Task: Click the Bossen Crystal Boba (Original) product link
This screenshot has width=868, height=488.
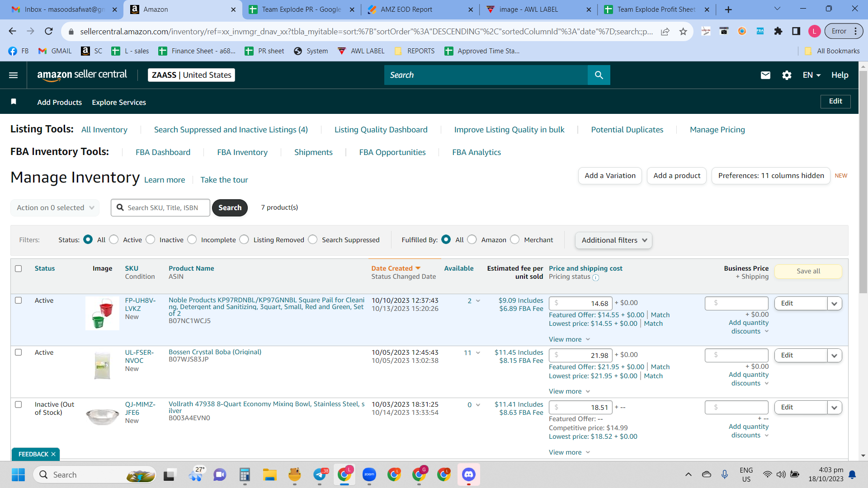Action: point(215,352)
